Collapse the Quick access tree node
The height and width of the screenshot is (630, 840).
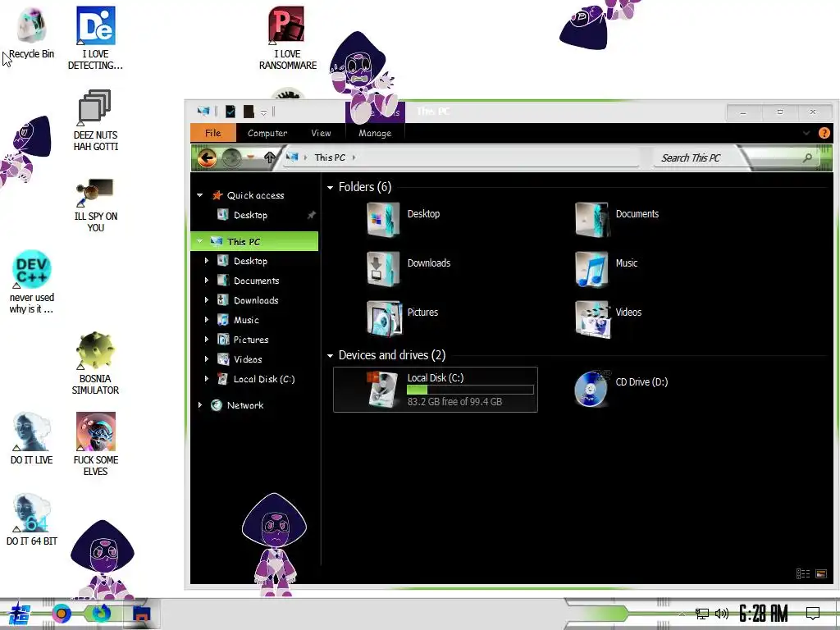point(200,195)
